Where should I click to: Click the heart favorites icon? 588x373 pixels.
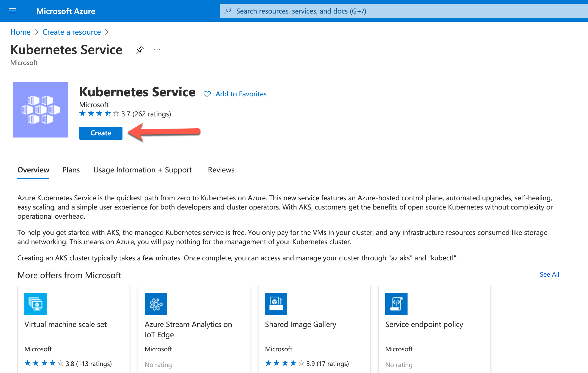coord(207,94)
